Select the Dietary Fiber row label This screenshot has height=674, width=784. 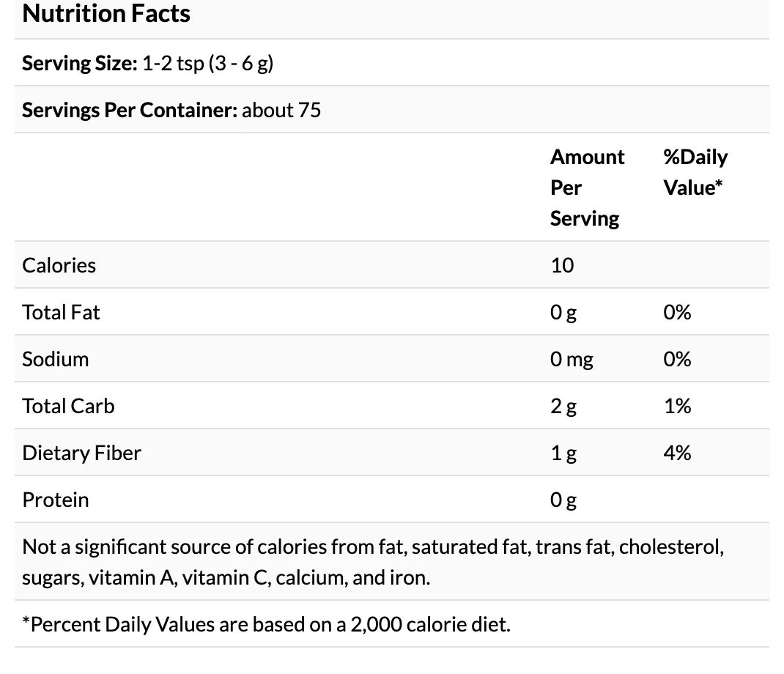click(x=81, y=453)
